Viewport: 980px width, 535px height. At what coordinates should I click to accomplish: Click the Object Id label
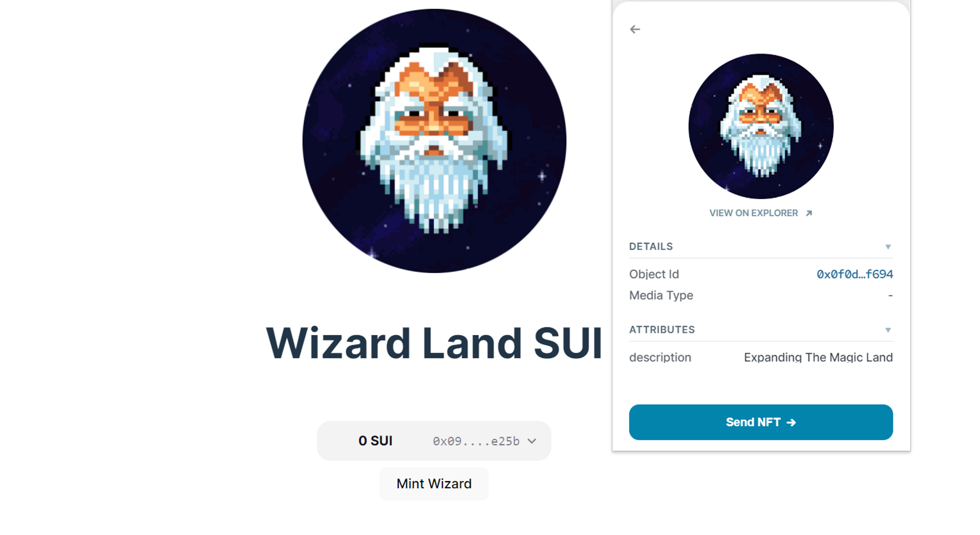coord(654,275)
